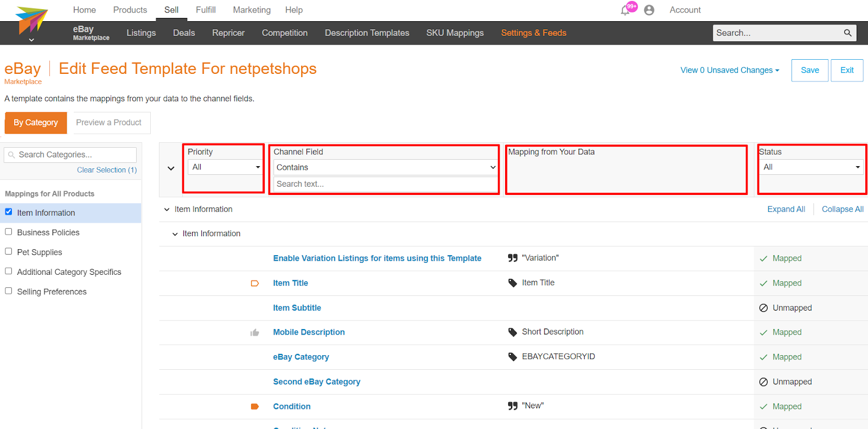The image size is (868, 429).
Task: Click the eBay Marketplace label in navbar
Action: tap(91, 33)
